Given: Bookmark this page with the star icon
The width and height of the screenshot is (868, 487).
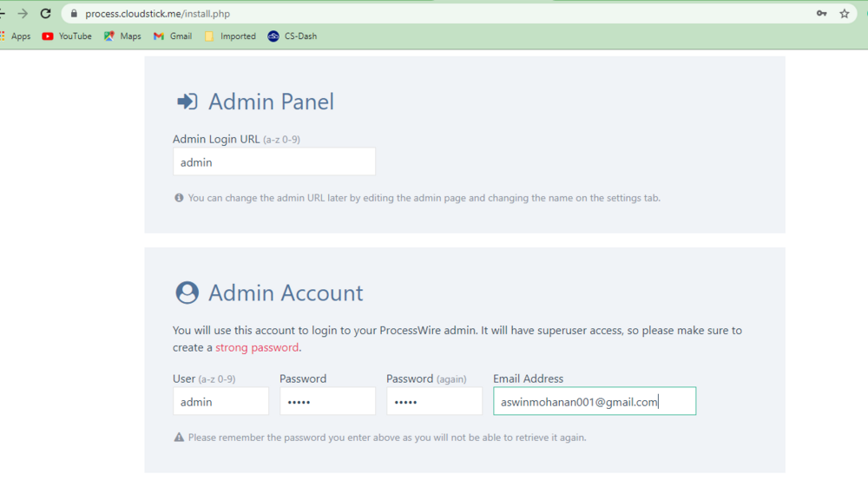Looking at the screenshot, I should pos(845,14).
